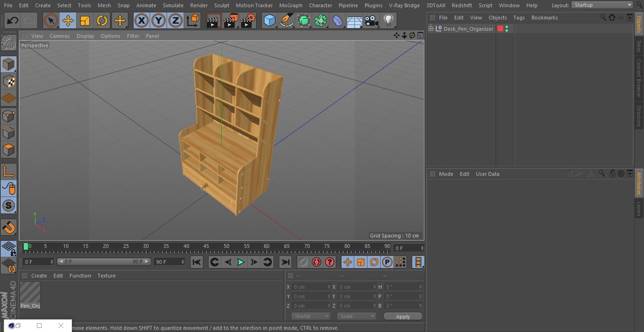The image size is (644, 332).
Task: Switch to Model mode
Action: pyautogui.click(x=9, y=64)
